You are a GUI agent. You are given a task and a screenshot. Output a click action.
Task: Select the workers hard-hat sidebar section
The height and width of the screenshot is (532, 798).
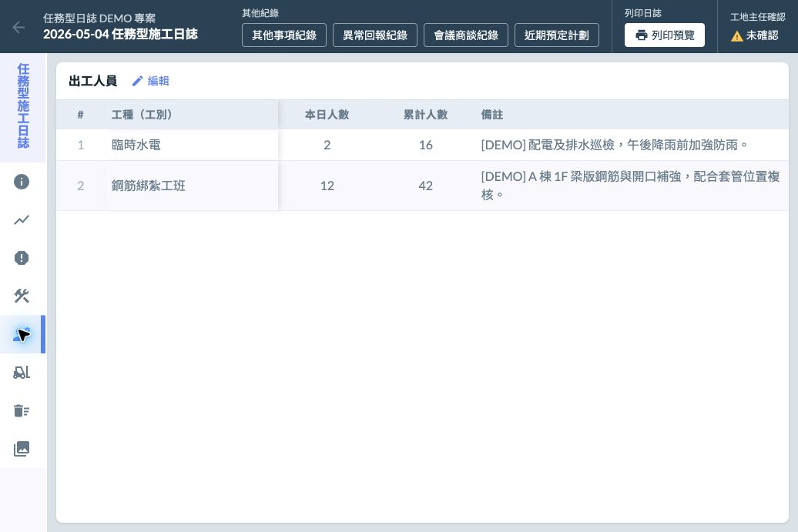pos(22,334)
